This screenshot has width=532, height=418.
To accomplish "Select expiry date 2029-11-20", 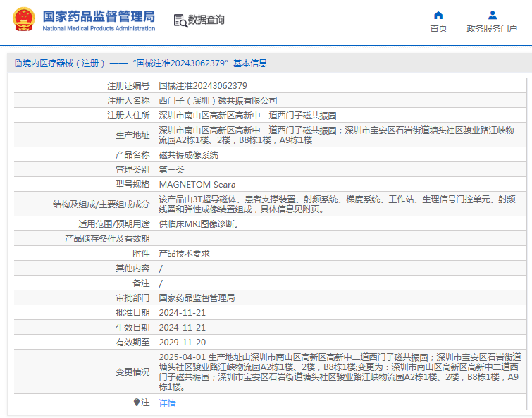I will [183, 343].
